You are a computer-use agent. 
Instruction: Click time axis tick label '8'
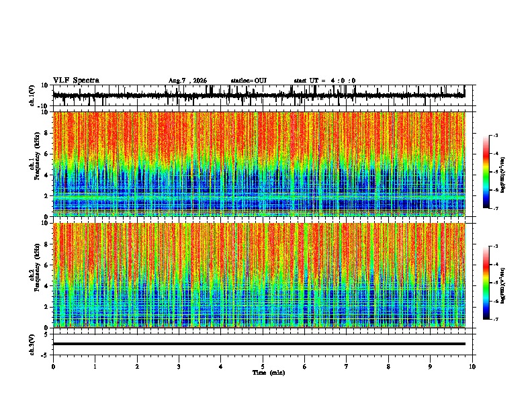click(388, 367)
